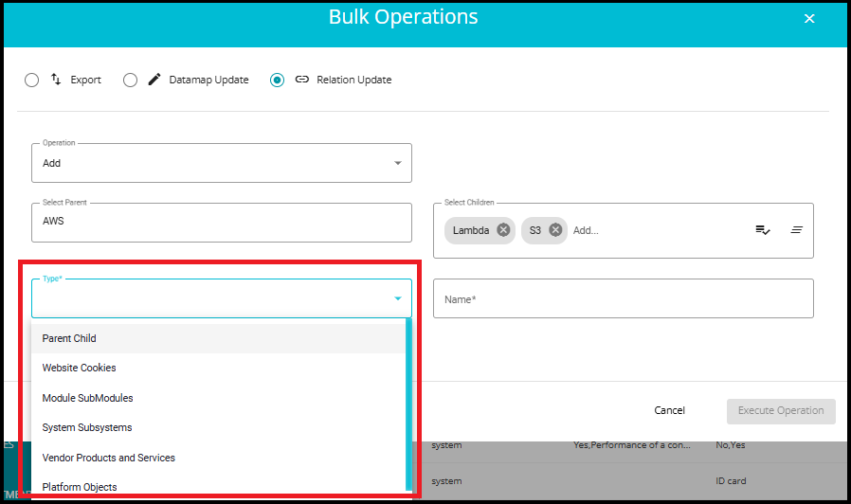Click the Datamap Update pencil icon
Viewport: 851px width, 504px height.
[x=154, y=80]
